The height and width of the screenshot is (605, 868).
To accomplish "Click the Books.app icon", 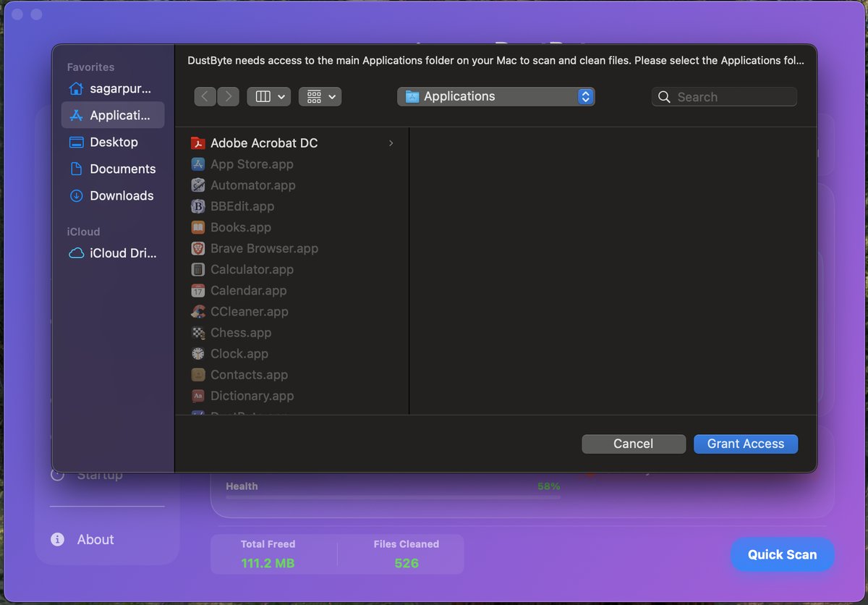I will (198, 227).
